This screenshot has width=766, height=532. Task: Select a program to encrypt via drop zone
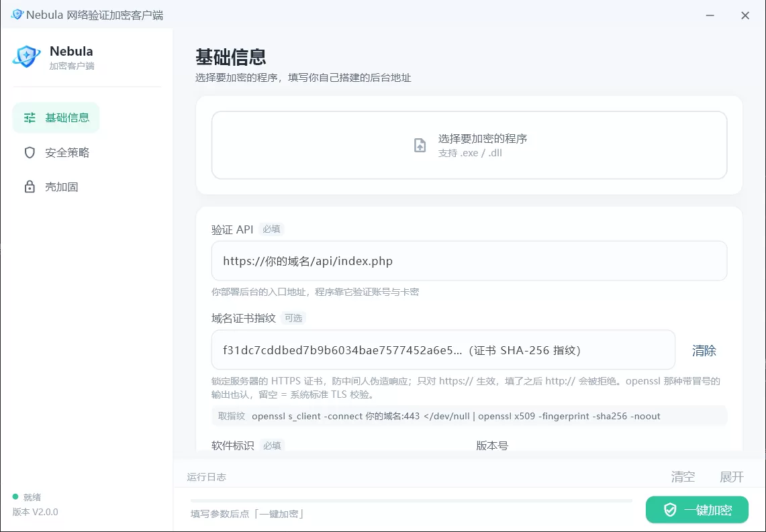click(469, 145)
